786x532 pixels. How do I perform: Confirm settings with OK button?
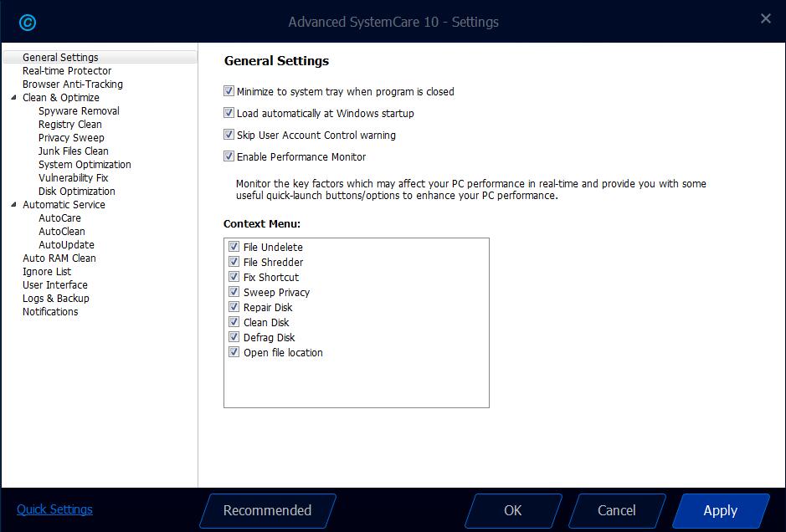click(x=513, y=510)
